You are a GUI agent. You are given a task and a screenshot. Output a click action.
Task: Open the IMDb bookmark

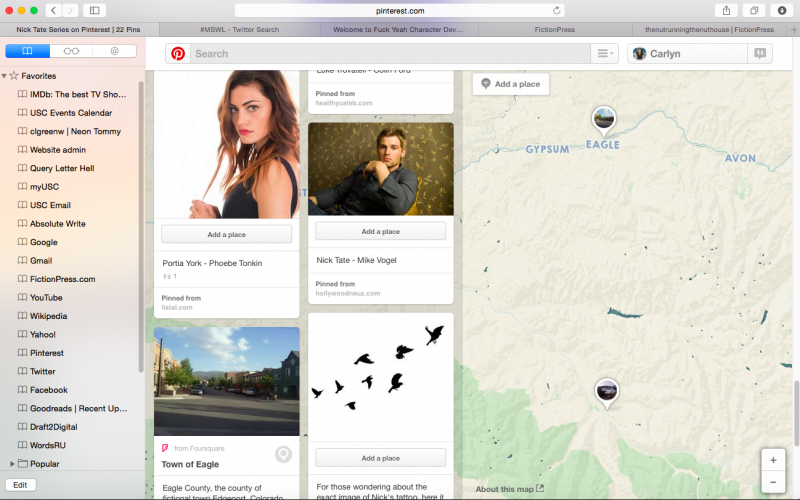tap(71, 94)
